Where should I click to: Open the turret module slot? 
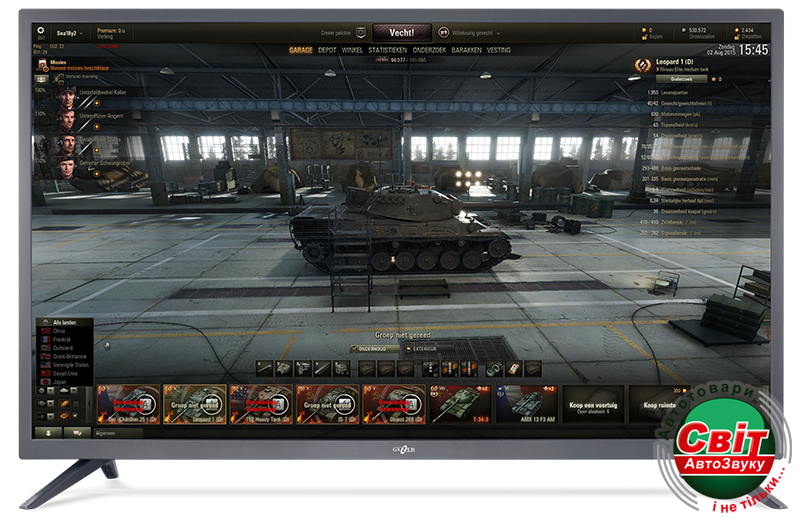coord(282,368)
